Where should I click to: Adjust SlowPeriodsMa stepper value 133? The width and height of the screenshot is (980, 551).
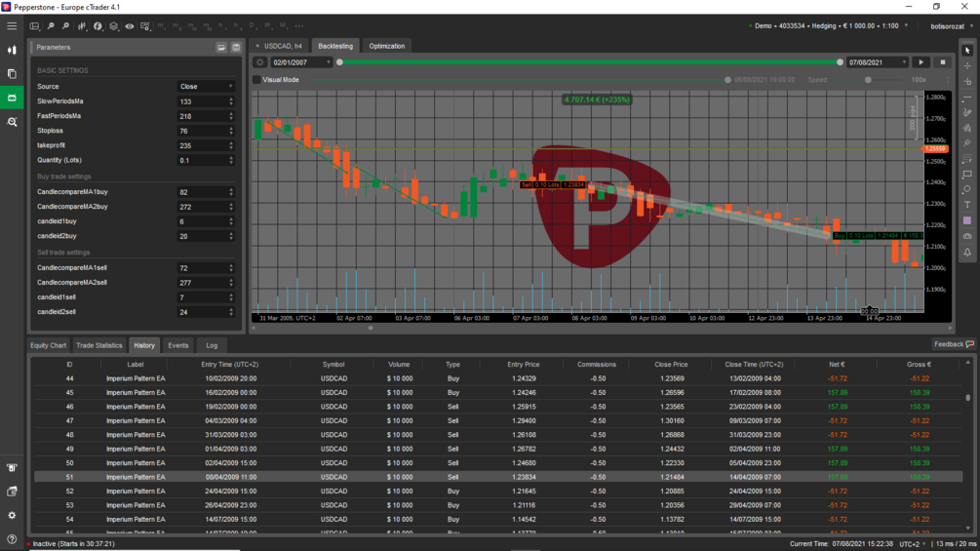pos(206,101)
